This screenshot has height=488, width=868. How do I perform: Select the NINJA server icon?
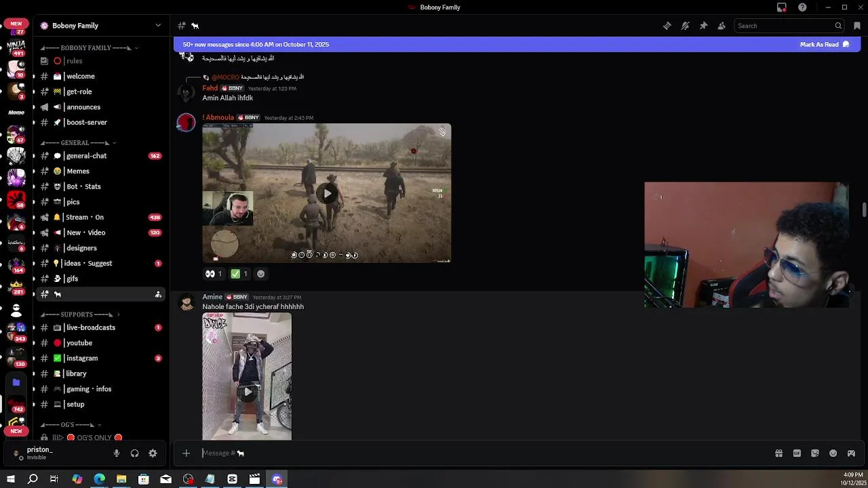(x=16, y=48)
